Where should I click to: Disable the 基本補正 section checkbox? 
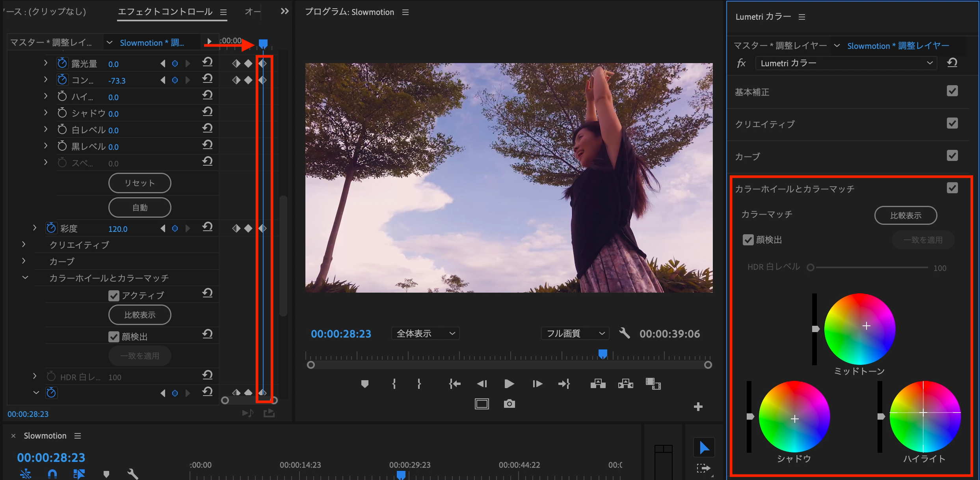(x=952, y=91)
